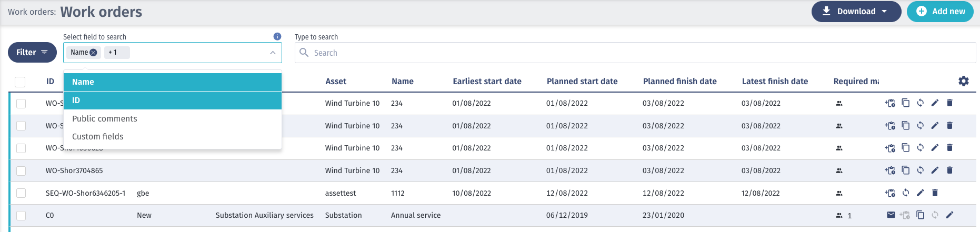Edit the assettest work order with pencil icon
This screenshot has height=232, width=980.
click(x=920, y=193)
